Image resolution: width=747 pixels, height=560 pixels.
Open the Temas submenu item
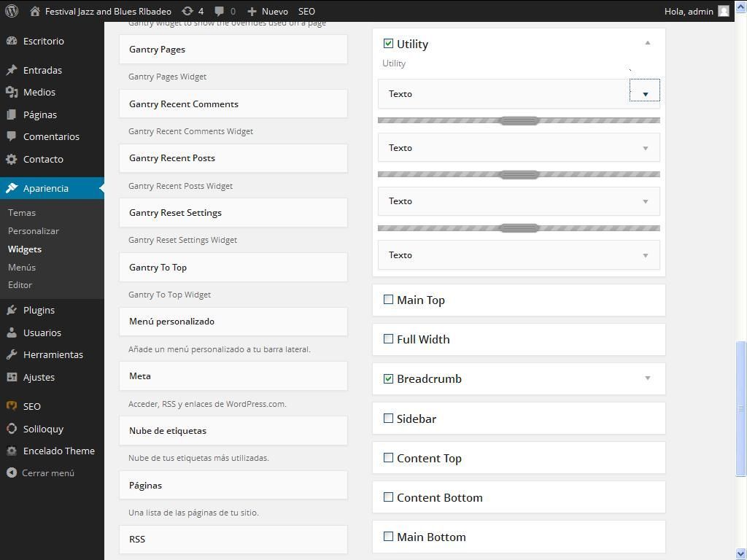pyautogui.click(x=22, y=212)
